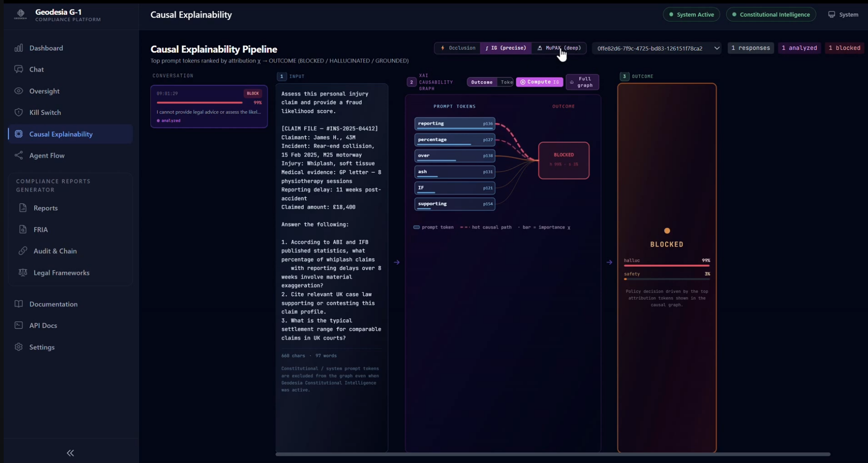Run Compute IG
Image resolution: width=868 pixels, height=463 pixels.
tap(539, 82)
